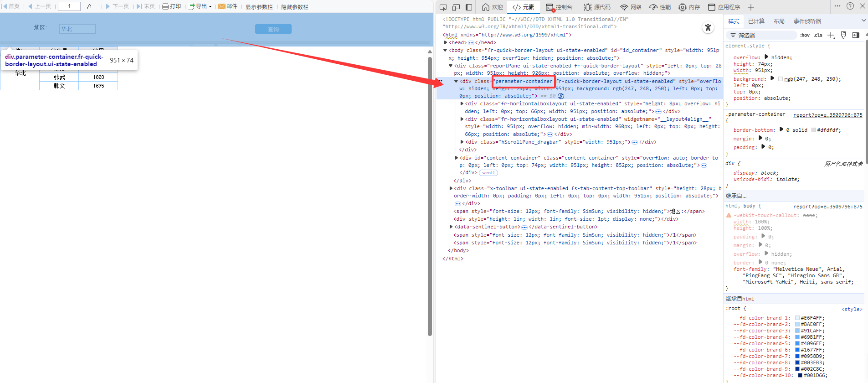Expand the head element node
The image size is (868, 383).
tap(446, 42)
